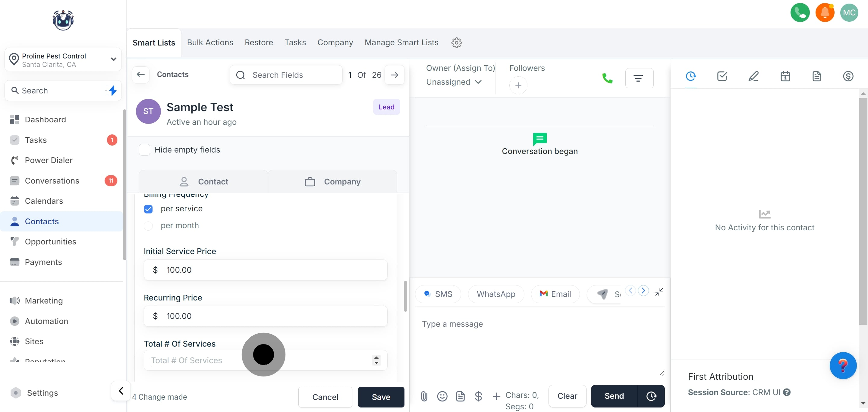Click the attachment paperclip icon

coord(424,396)
